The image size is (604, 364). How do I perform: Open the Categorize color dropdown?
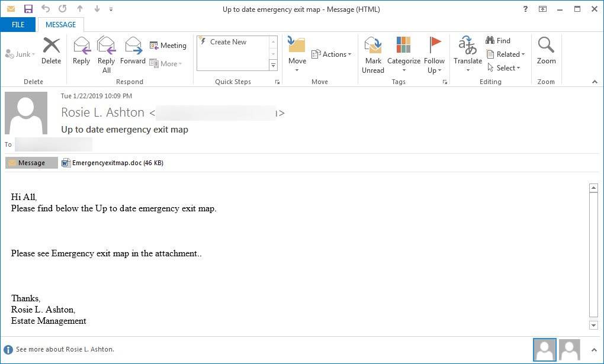tap(404, 54)
